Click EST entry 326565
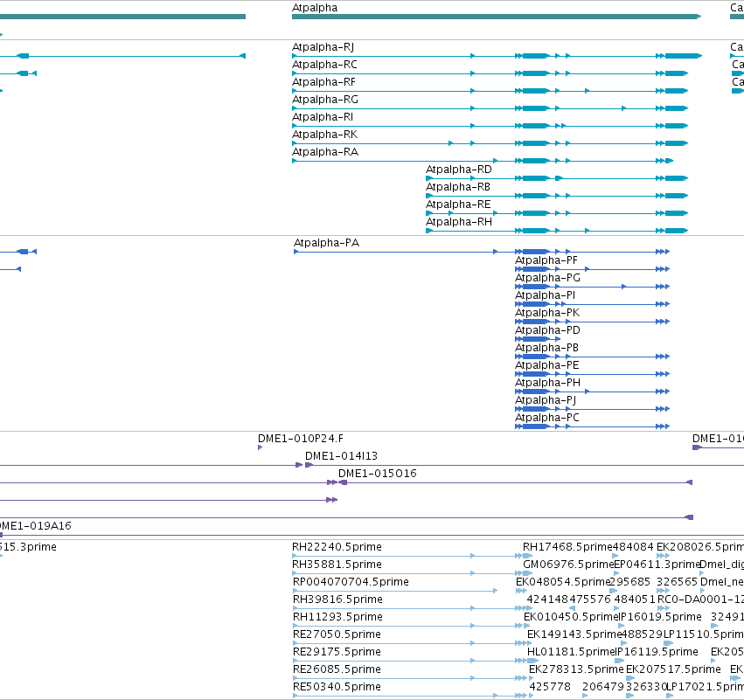This screenshot has width=744, height=700. coord(677,582)
